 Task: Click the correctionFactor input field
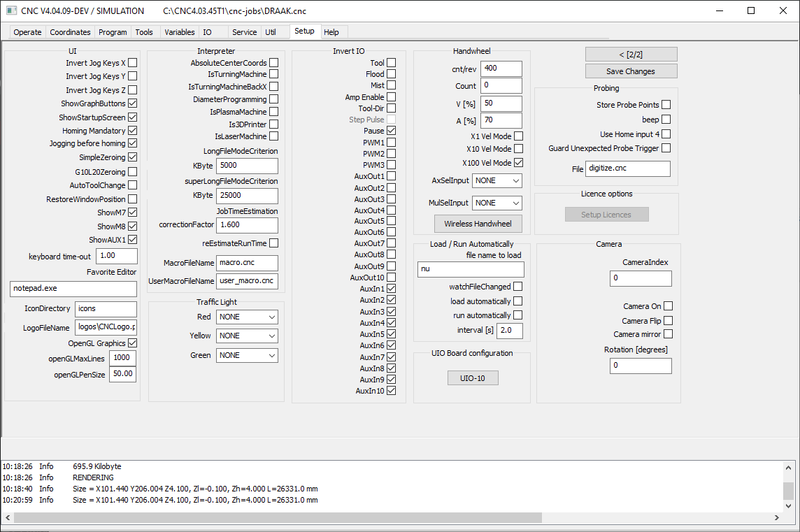[x=247, y=225]
